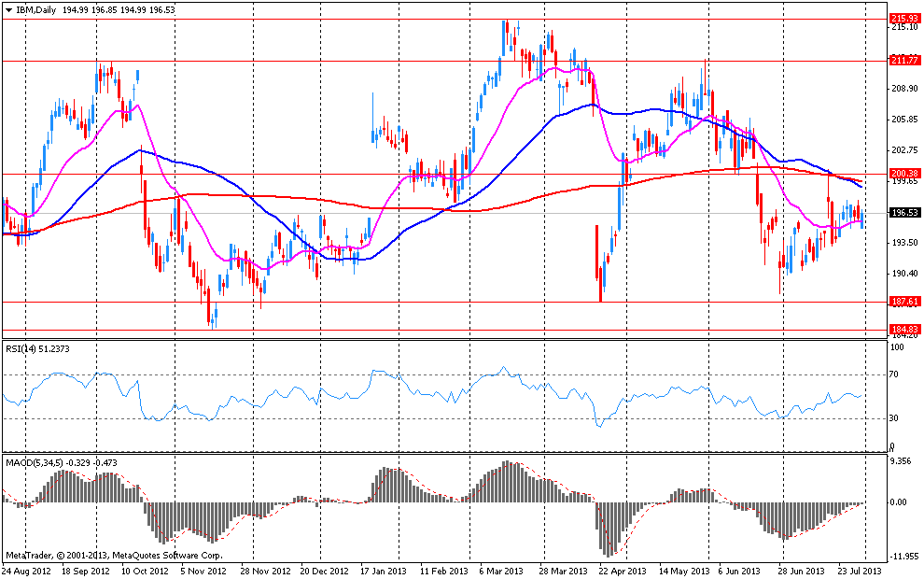Click the MACD scale value 9.356
This screenshot has width=924, height=579.
[901, 461]
